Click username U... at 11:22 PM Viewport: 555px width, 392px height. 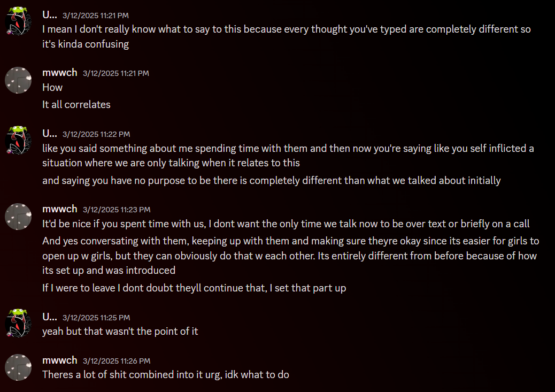[50, 134]
